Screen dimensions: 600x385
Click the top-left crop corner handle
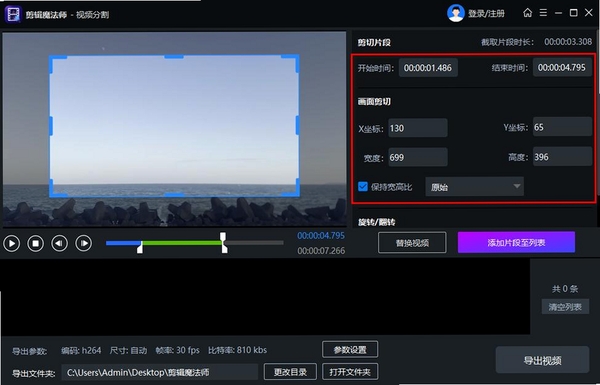[x=58, y=64]
